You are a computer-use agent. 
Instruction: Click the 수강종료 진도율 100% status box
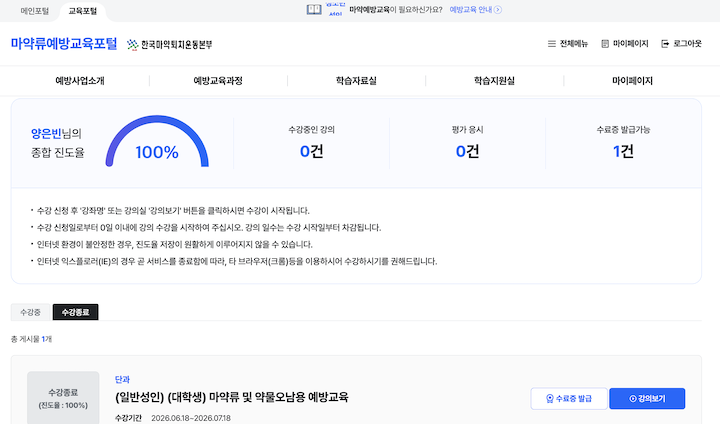63,398
